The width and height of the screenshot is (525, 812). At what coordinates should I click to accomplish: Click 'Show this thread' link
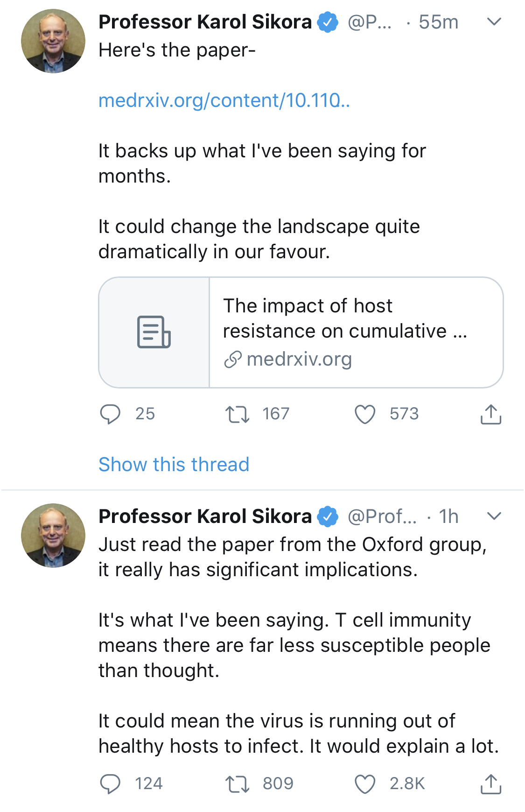(x=174, y=465)
